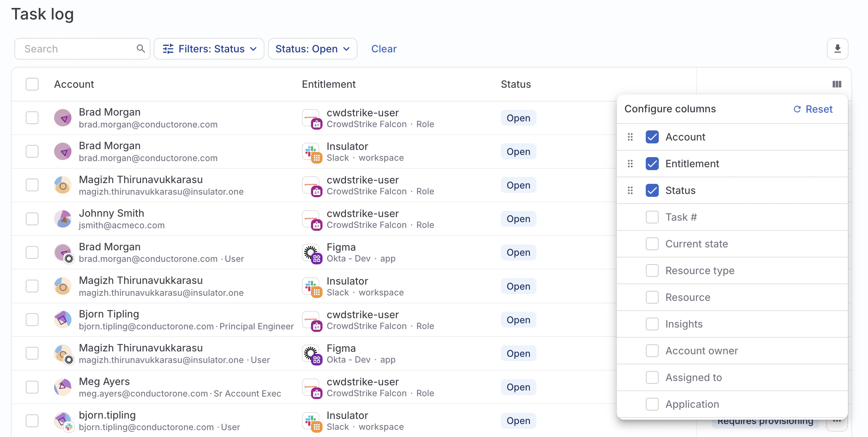Click the Reset refresh icon in Configure columns

click(797, 109)
